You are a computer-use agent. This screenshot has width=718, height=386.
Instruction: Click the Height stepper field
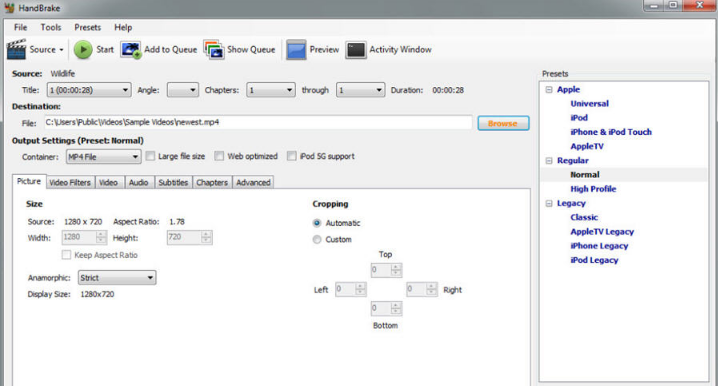[x=190, y=237]
